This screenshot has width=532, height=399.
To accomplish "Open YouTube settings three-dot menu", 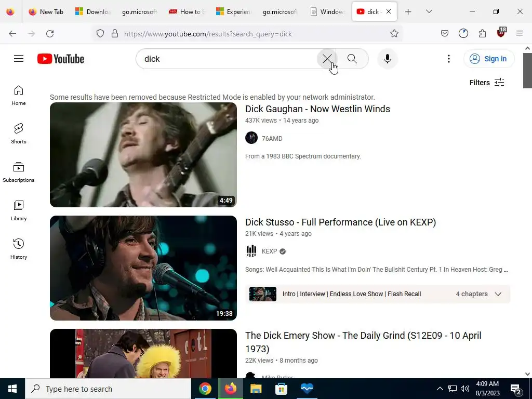I will 448,59.
